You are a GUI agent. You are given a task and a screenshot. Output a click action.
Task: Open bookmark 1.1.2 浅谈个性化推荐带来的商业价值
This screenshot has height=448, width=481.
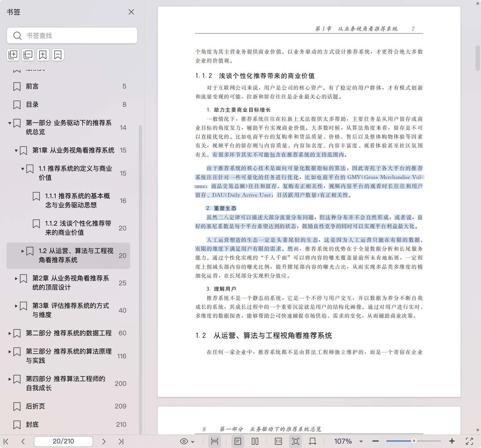click(x=78, y=228)
